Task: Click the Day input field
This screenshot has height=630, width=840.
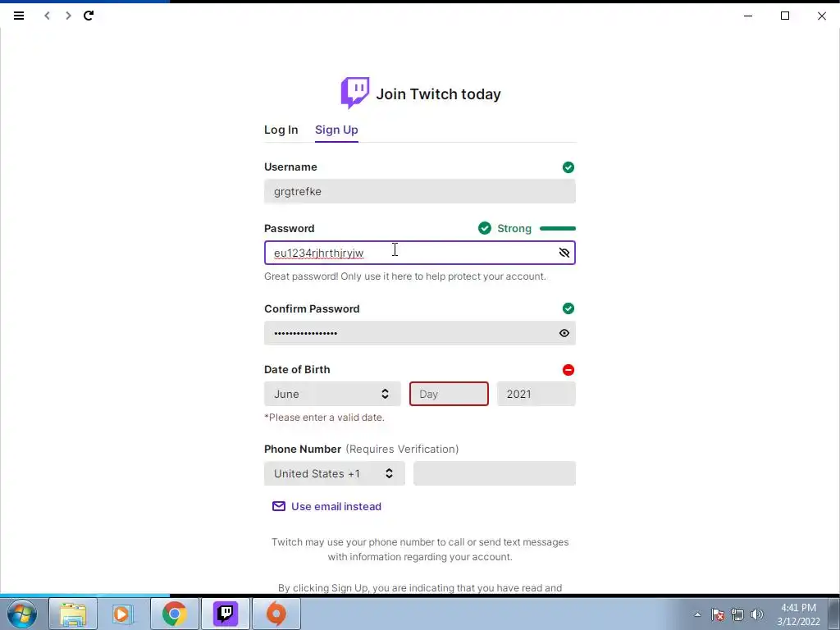Action: [x=449, y=394]
